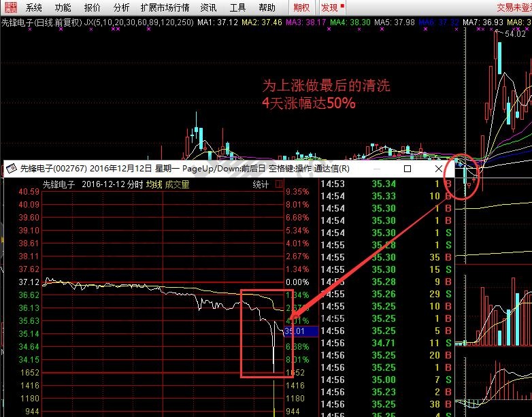Open the 工具 menu

click(237, 7)
